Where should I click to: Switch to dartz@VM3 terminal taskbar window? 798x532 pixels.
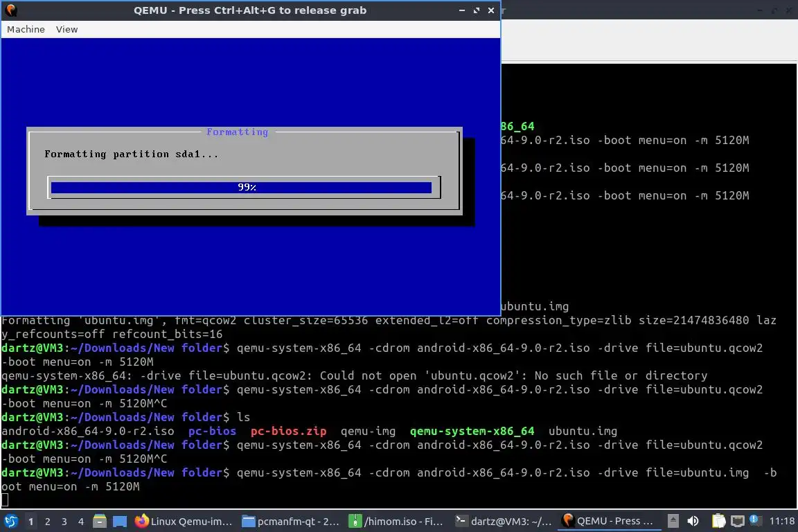503,522
